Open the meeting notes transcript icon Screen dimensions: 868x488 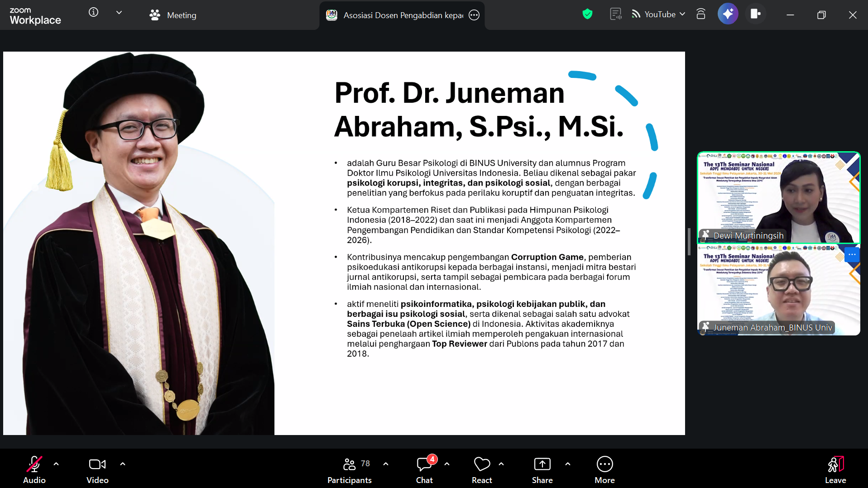coord(616,14)
